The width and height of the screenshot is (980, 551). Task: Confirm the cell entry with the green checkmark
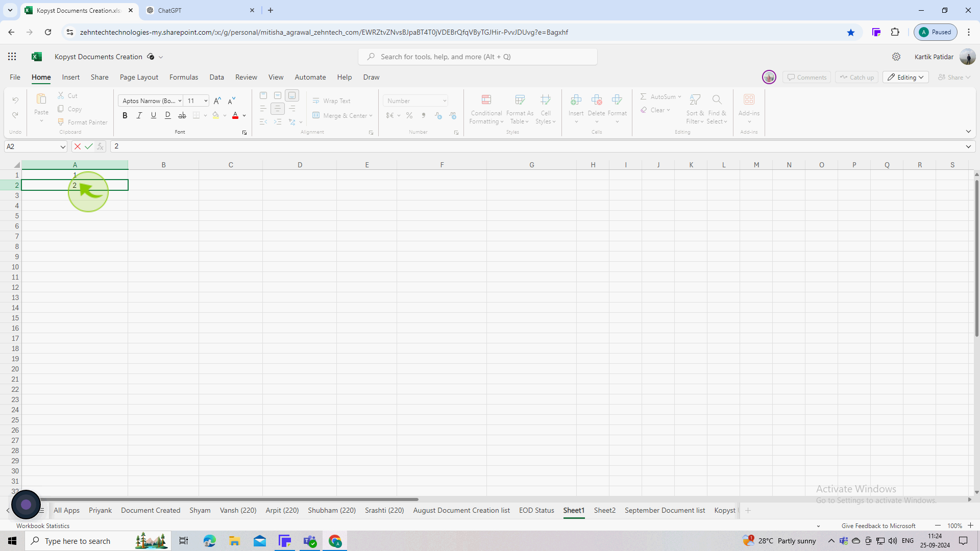pyautogui.click(x=89, y=146)
